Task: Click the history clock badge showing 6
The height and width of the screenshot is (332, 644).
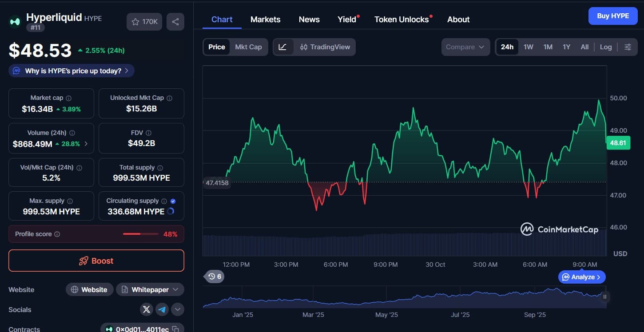Action: coord(215,277)
